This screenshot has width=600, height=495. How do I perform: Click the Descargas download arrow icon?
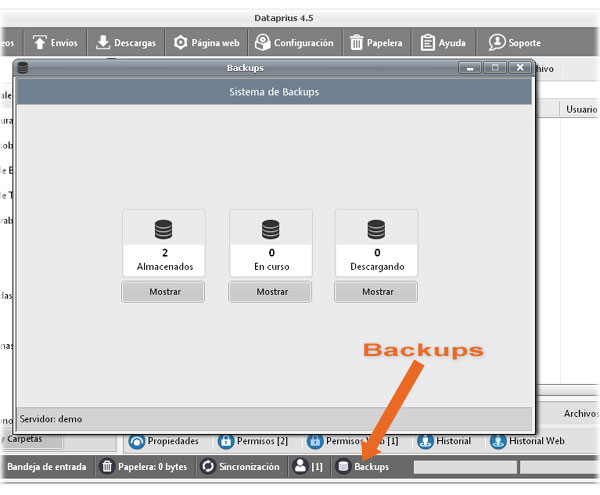pos(103,42)
